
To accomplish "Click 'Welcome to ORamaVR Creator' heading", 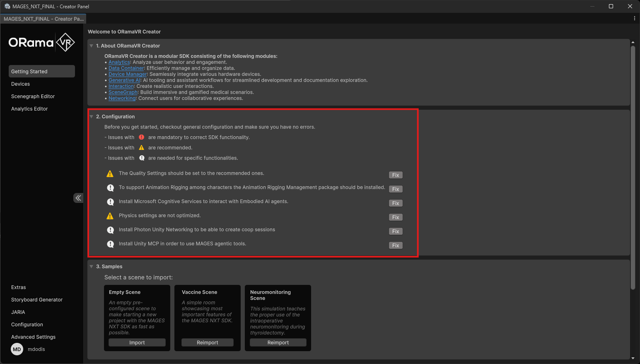I will pyautogui.click(x=124, y=31).
